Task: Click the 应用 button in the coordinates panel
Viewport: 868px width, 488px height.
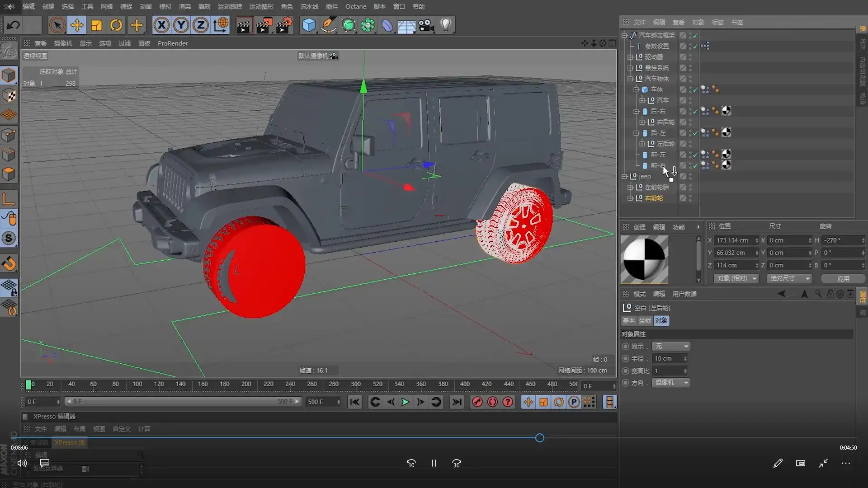Action: (844, 279)
